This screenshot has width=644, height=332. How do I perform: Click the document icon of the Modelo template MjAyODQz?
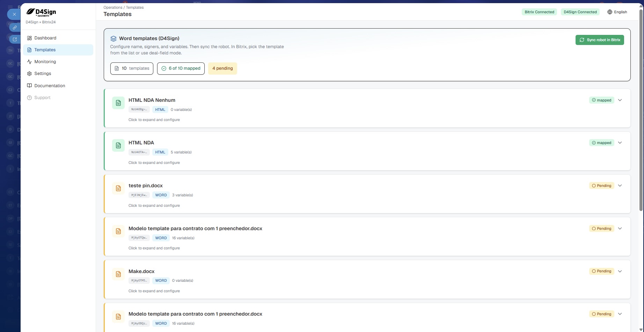tap(118, 317)
